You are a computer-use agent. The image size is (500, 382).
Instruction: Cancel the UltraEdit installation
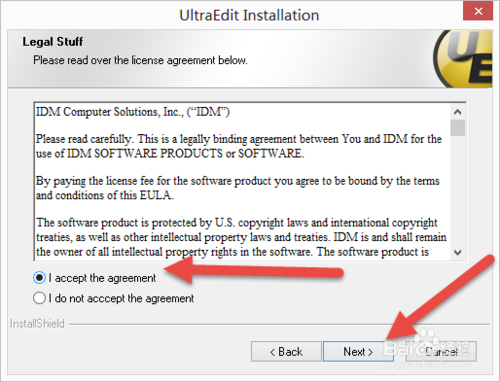441,351
